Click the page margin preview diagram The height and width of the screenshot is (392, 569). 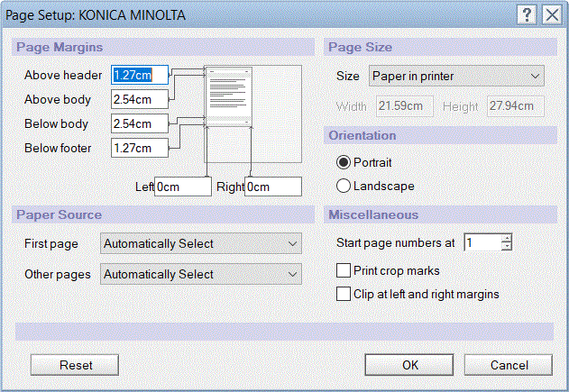coord(252,114)
